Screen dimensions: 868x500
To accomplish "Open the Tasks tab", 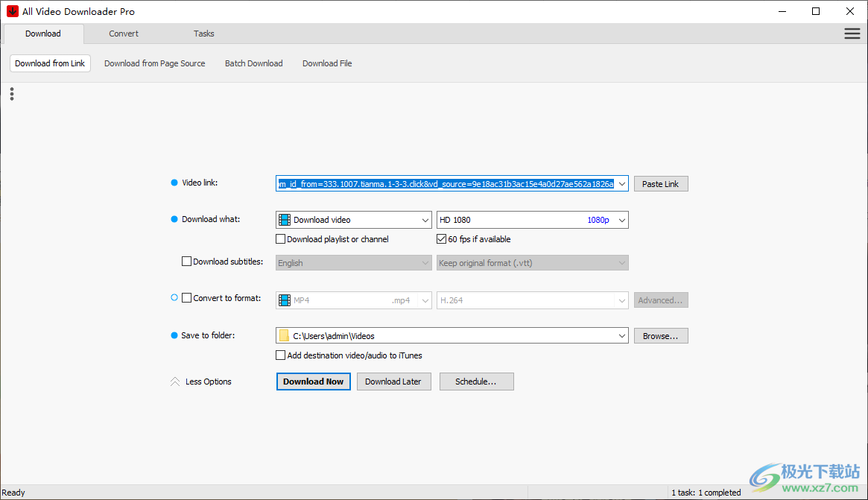I will pyautogui.click(x=203, y=34).
